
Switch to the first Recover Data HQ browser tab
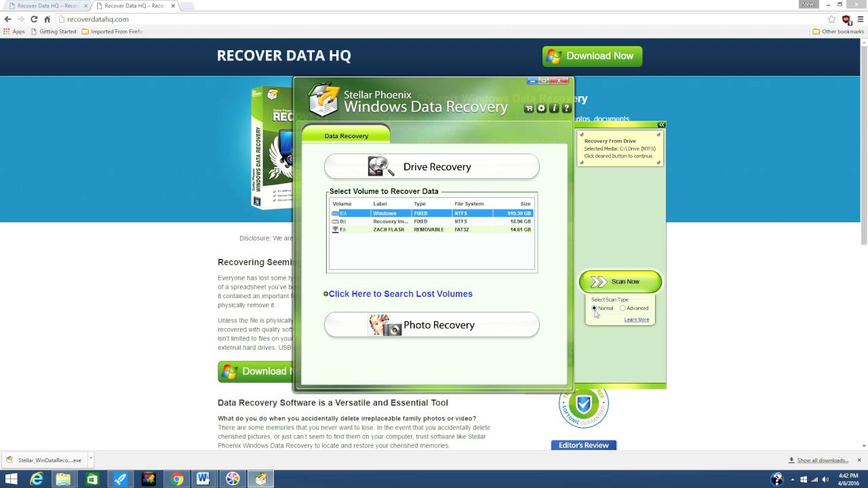[x=47, y=5]
